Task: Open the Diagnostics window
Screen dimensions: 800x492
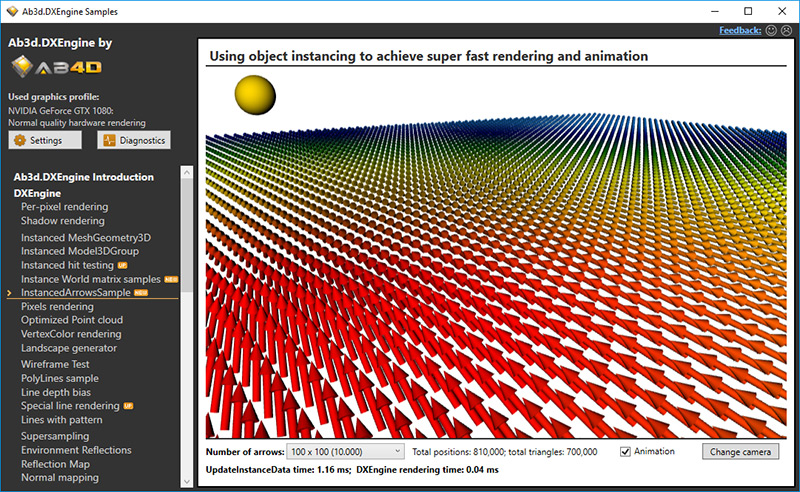Action: click(134, 140)
